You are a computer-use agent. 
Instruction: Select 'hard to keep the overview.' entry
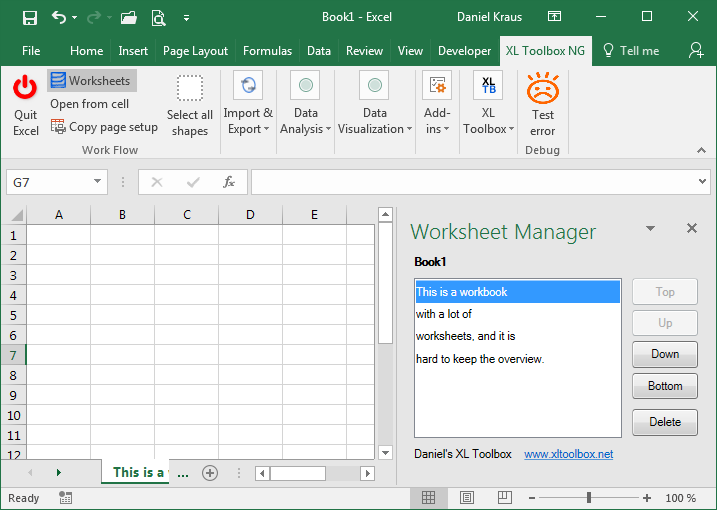coord(518,359)
